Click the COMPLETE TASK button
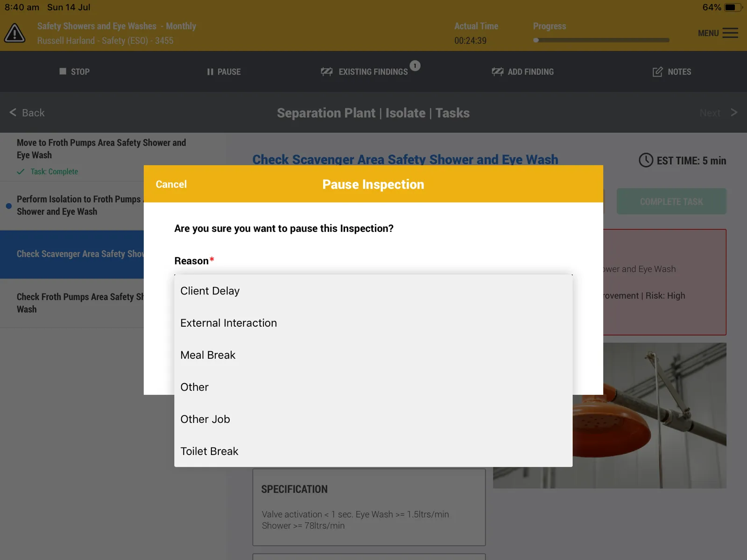 click(671, 202)
